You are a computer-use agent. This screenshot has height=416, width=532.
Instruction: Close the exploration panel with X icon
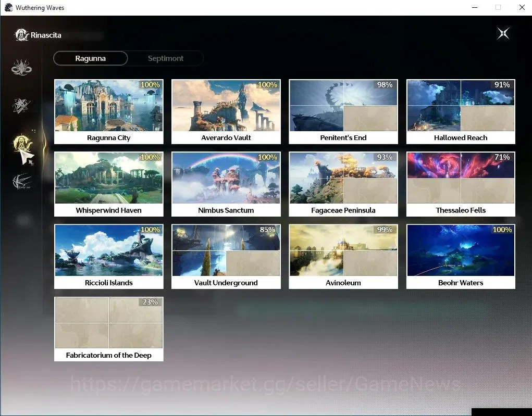(503, 33)
